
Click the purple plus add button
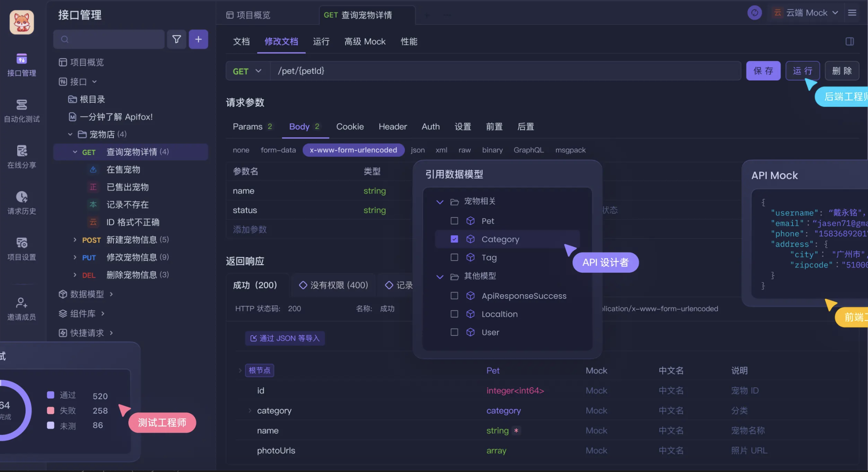pos(198,39)
